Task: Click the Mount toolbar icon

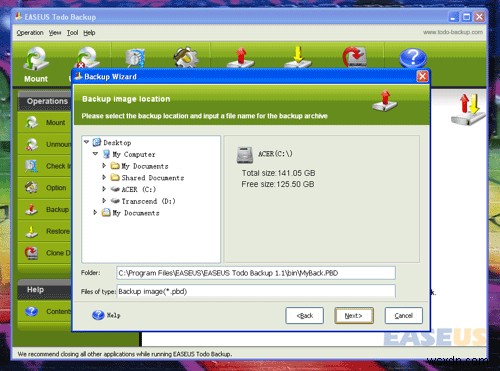Action: click(36, 59)
